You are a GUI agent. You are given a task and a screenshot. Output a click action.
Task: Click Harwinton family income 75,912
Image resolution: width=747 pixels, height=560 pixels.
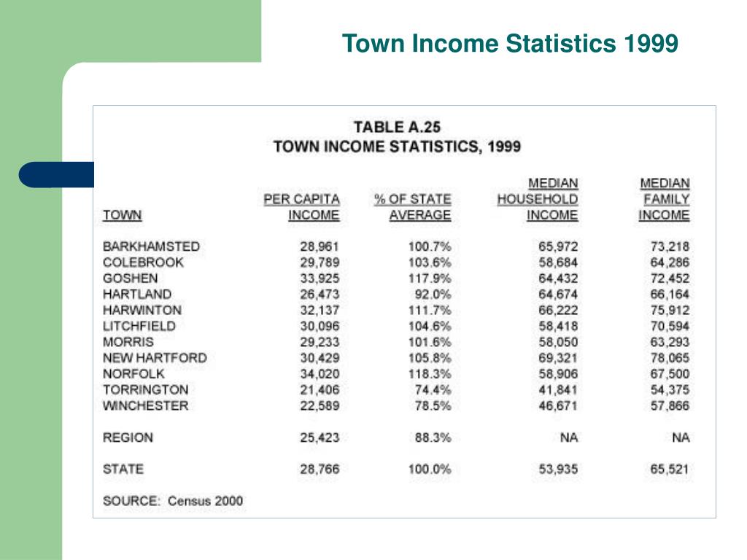(x=670, y=310)
